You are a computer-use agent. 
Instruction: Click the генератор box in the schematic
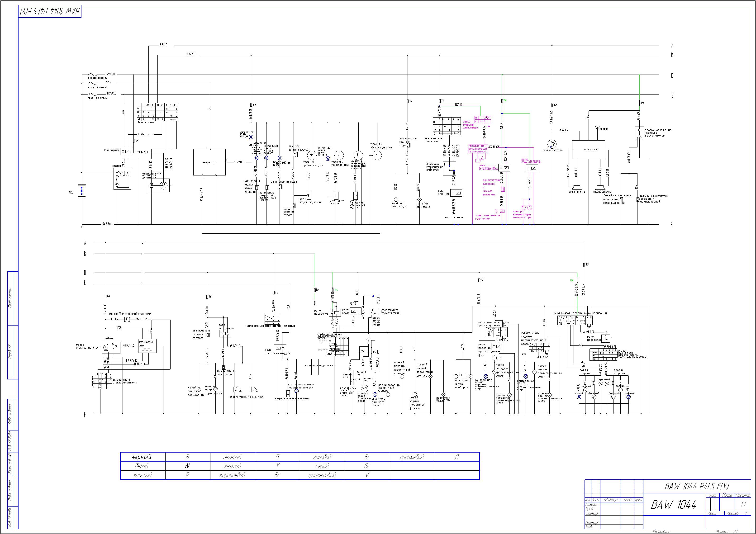[209, 162]
